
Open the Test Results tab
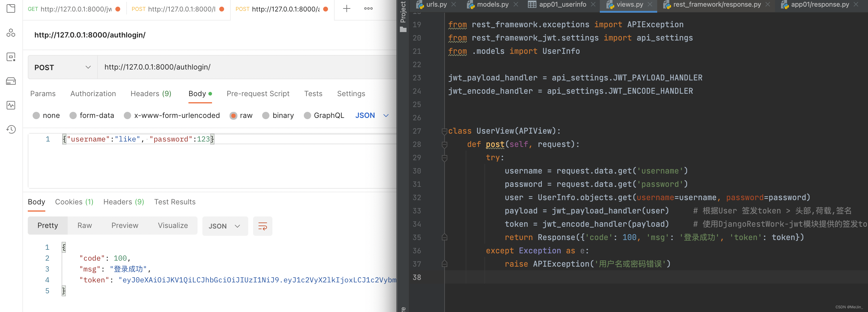coord(175,202)
